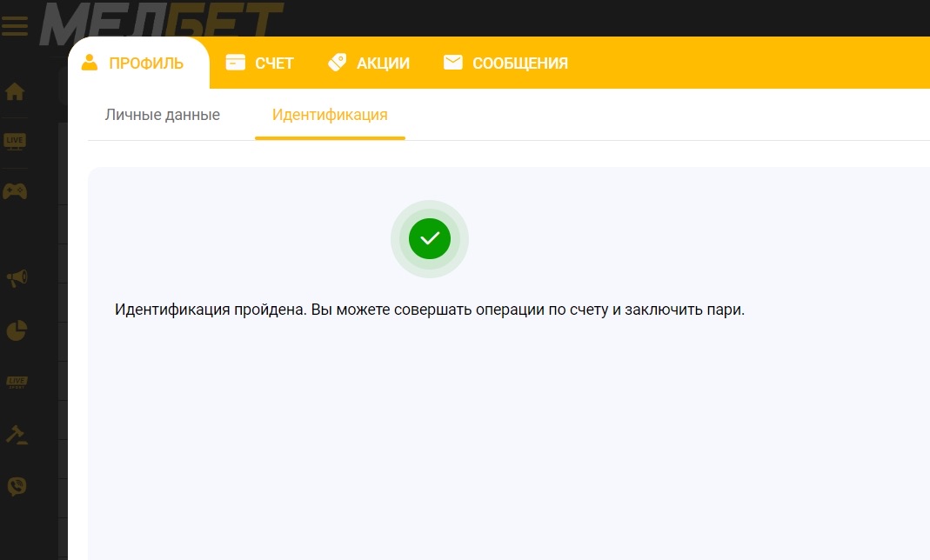
Task: Click the person icon on ПРОФИЛЬ tab
Action: point(90,62)
